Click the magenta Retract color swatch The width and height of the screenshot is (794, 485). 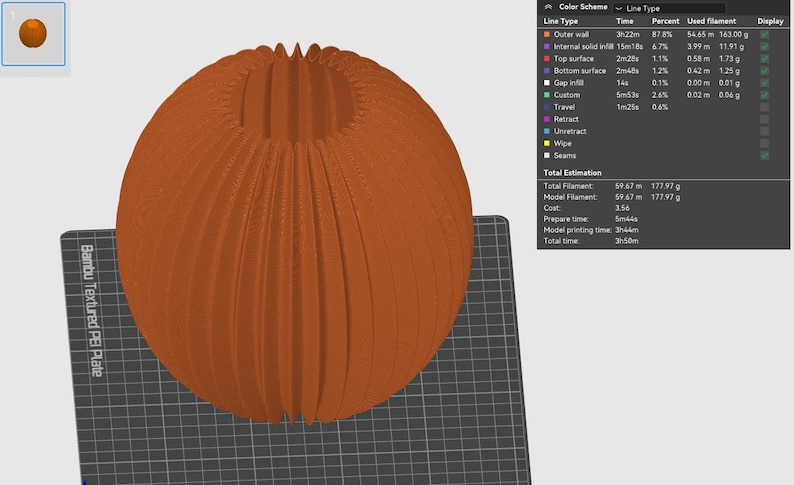tap(547, 119)
